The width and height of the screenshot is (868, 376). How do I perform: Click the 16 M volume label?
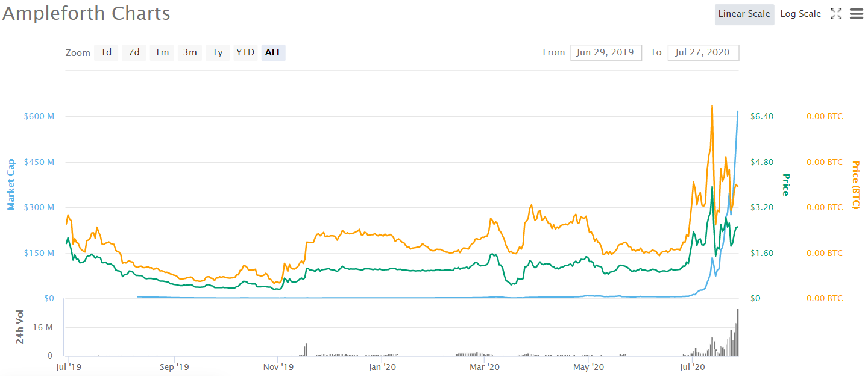[x=42, y=327]
